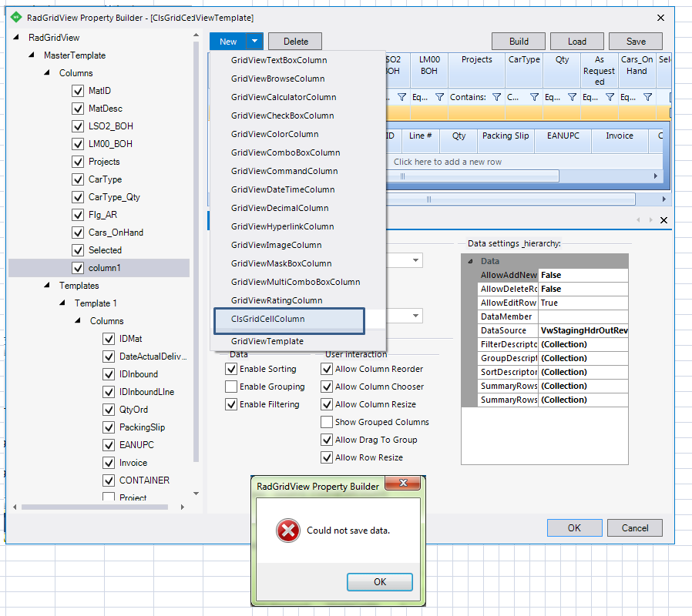Select GridViewComboBoxColumn from the menu
The image size is (692, 616).
285,152
